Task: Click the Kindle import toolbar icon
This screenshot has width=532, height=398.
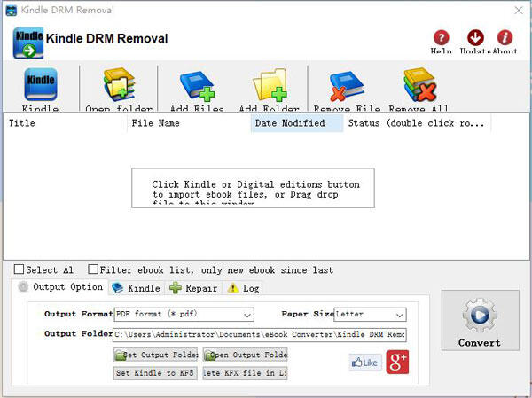Action: click(40, 88)
